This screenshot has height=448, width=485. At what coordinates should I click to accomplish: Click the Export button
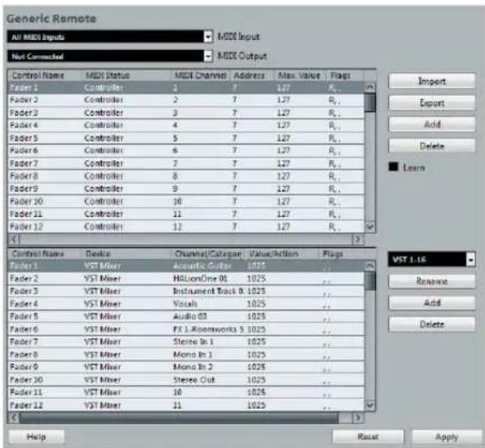point(432,103)
